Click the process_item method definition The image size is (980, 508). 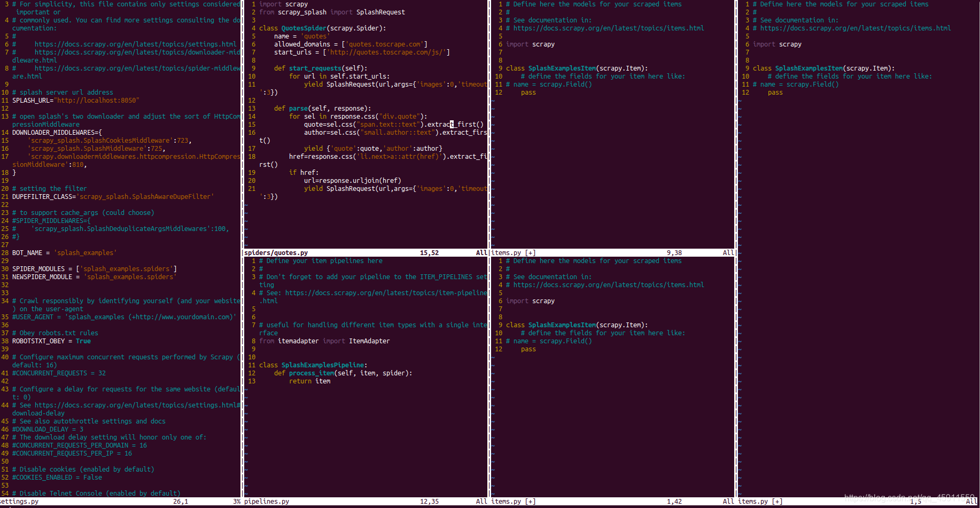tap(343, 373)
